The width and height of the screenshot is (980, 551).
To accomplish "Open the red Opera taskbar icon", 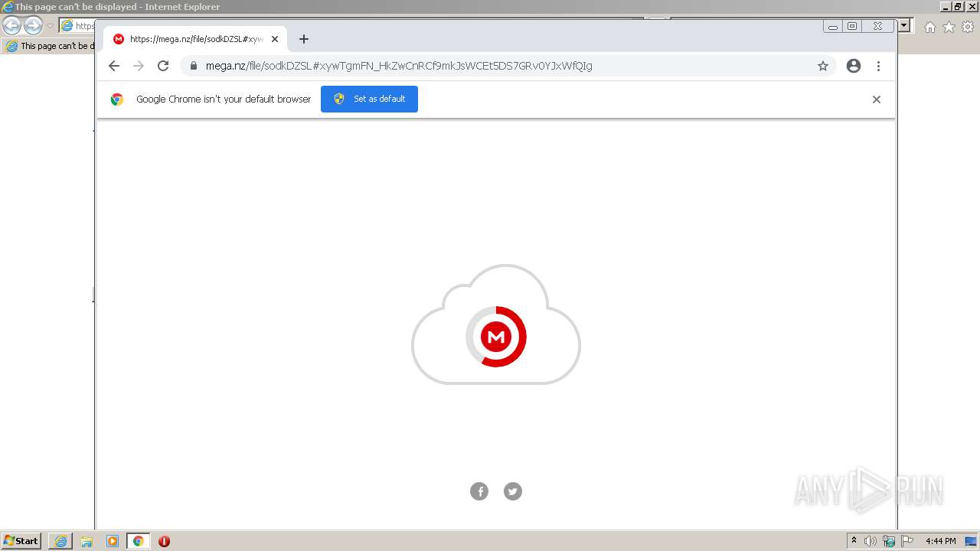I will (x=164, y=541).
